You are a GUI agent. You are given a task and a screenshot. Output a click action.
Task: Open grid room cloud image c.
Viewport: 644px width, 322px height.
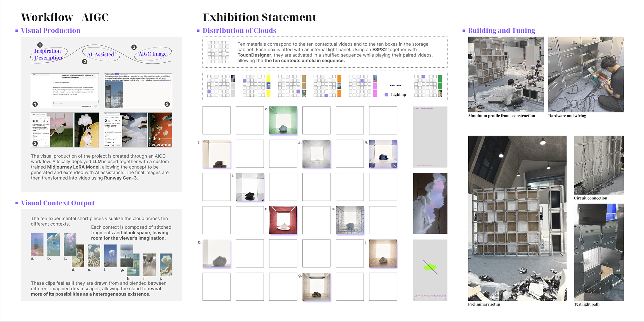(x=350, y=220)
